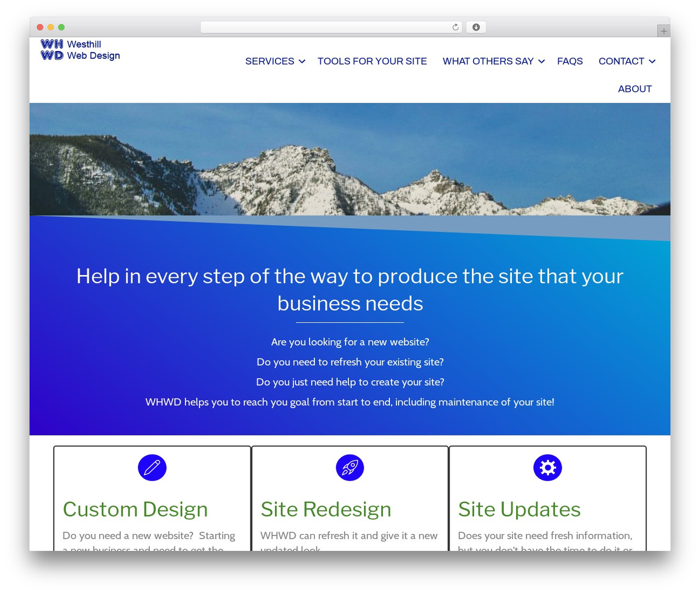This screenshot has width=700, height=593.
Task: Open the Services menu item
Action: coord(270,61)
